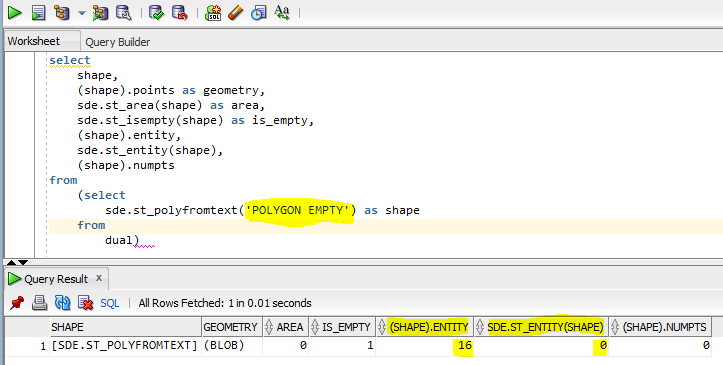Click the Rollback icon
723x365 pixels.
click(180, 12)
